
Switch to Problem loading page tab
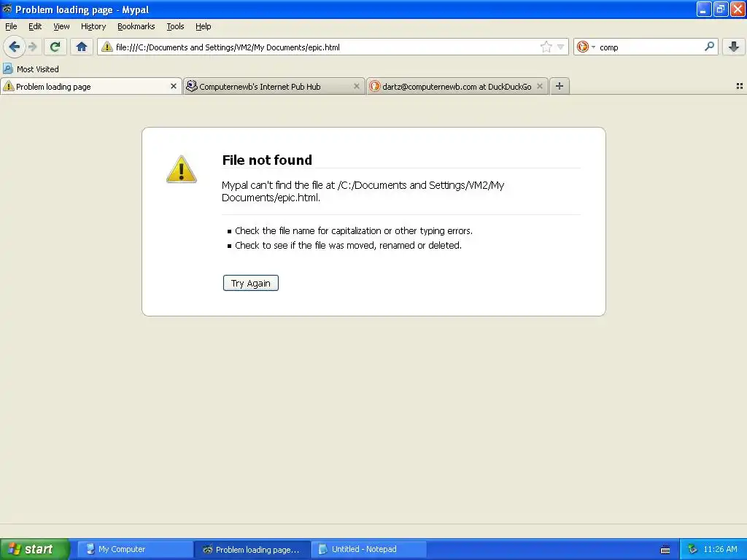(x=90, y=86)
